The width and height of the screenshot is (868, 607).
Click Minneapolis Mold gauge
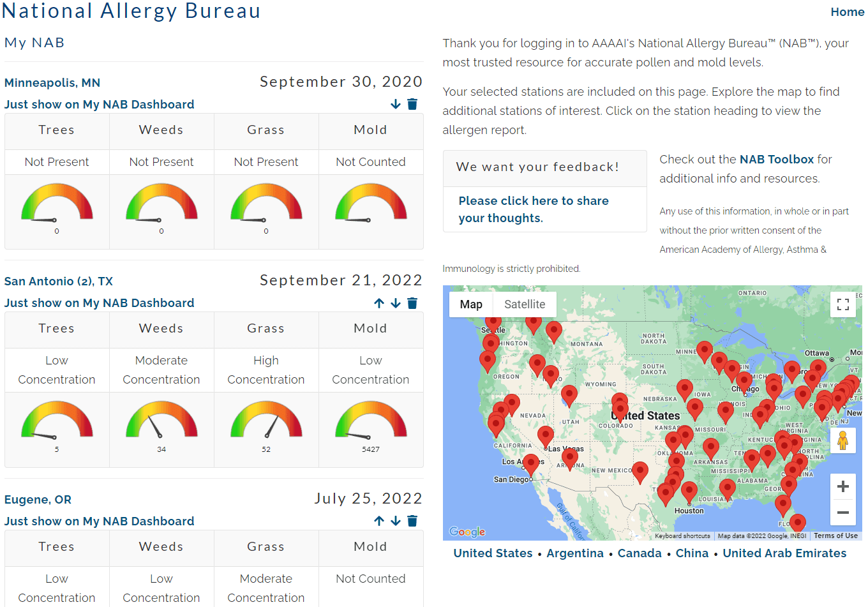[x=371, y=203]
